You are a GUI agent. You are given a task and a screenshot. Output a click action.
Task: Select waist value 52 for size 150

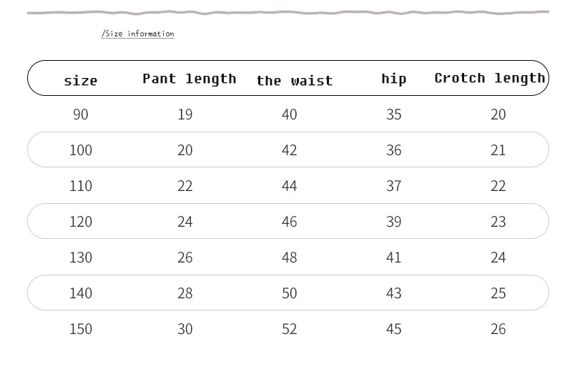pos(290,329)
